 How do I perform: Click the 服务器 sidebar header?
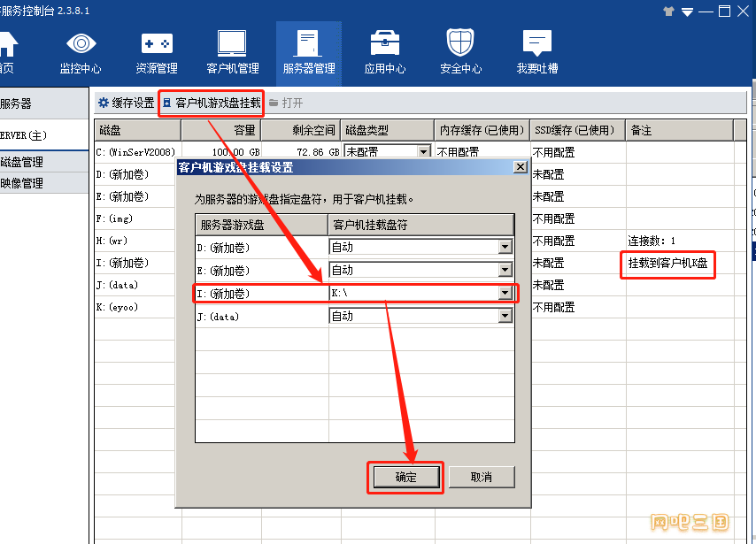(43, 103)
